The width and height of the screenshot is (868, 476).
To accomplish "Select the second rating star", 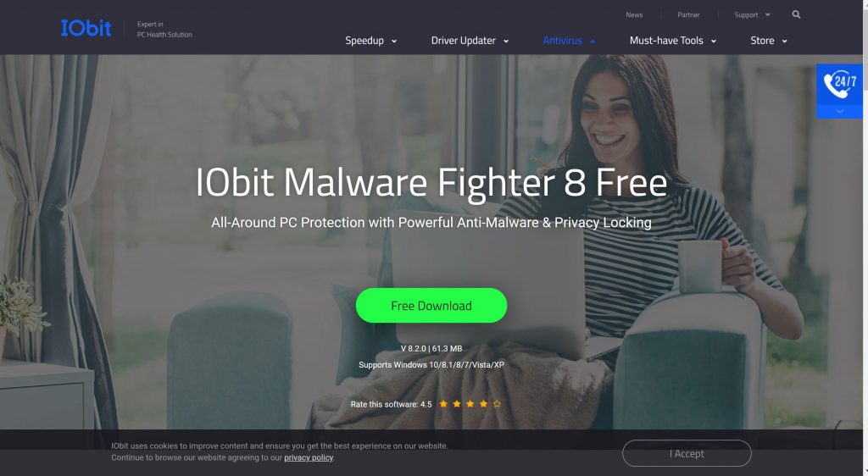I will point(457,404).
